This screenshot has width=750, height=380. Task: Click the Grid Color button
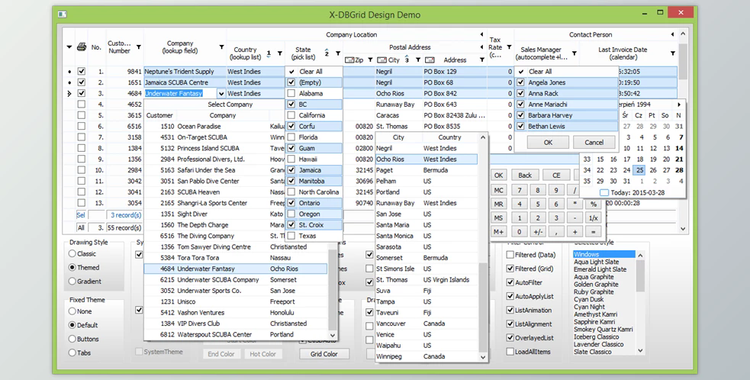[324, 354]
